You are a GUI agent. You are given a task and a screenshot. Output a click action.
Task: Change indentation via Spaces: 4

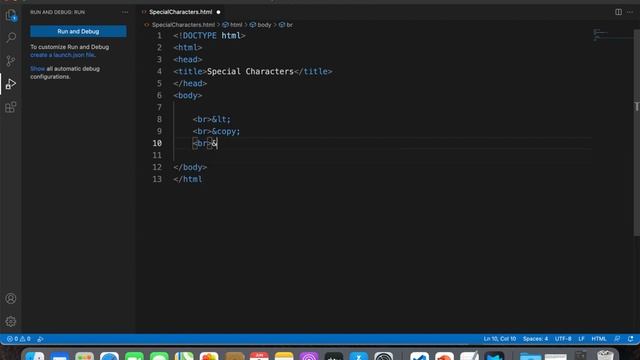click(536, 339)
